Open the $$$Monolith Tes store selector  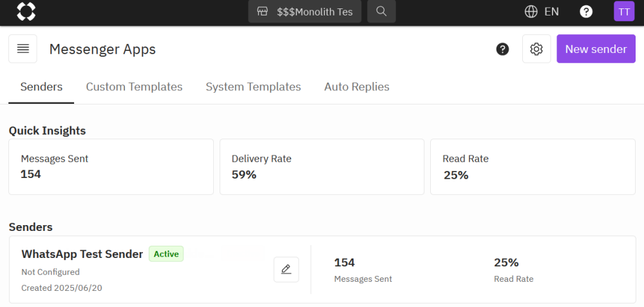click(x=305, y=12)
